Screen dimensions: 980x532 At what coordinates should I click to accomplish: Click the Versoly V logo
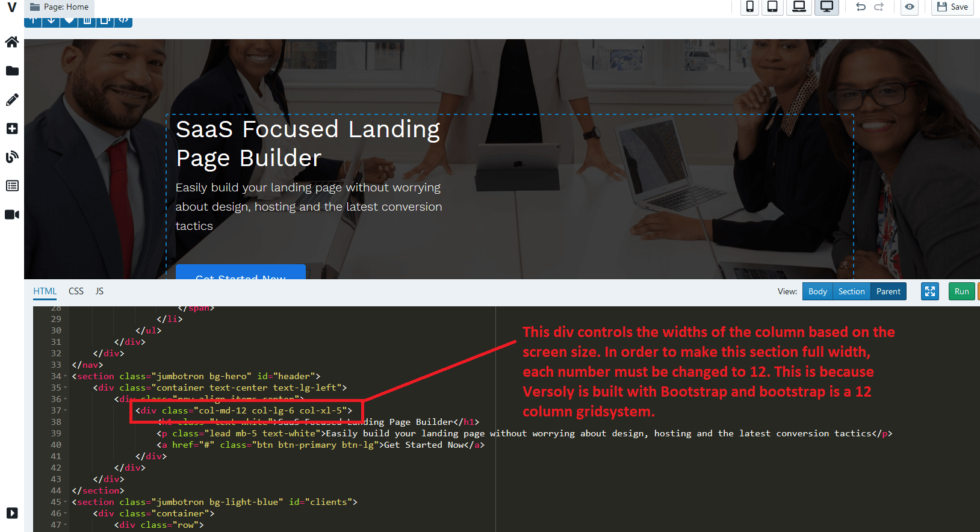(11, 7)
